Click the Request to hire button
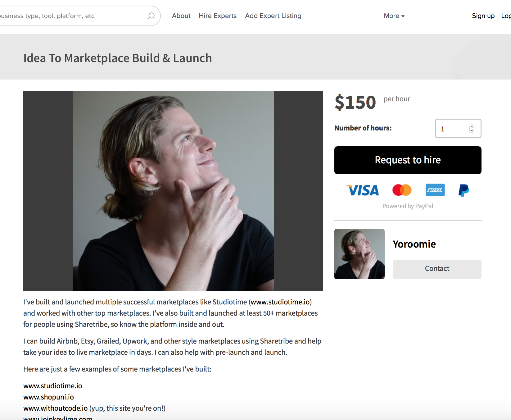 click(408, 160)
